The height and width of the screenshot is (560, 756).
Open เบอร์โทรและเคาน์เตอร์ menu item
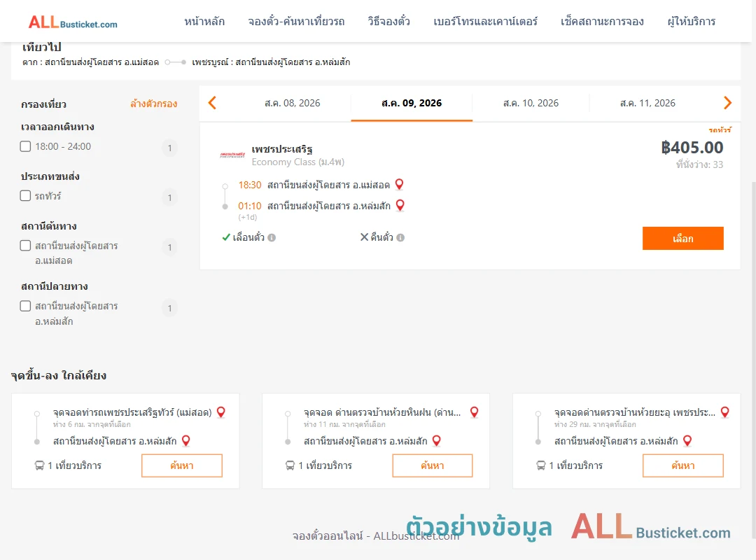tap(485, 21)
